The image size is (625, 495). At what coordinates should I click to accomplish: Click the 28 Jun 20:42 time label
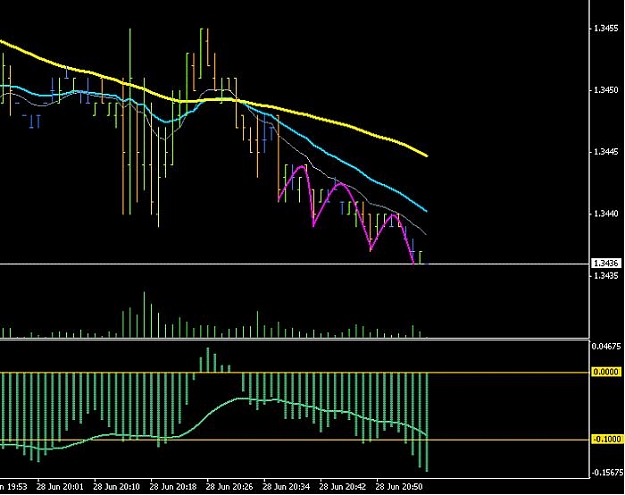tap(343, 487)
